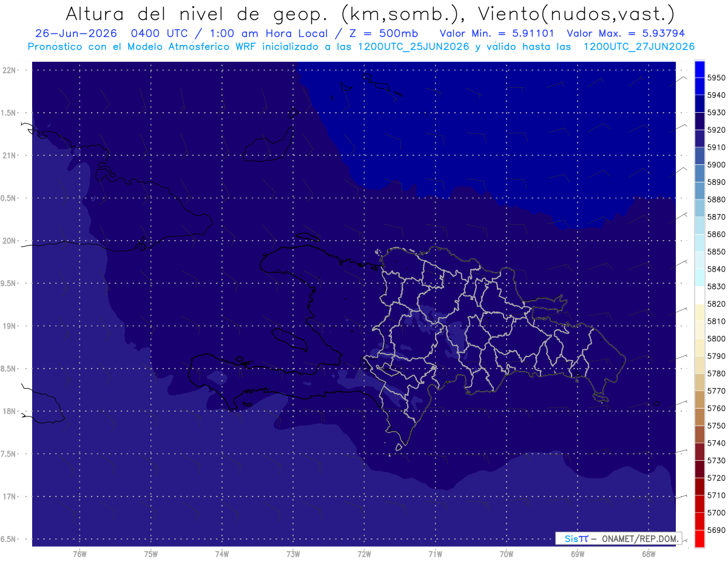
Task: Click the '75W' longitude label
Action: click(151, 554)
